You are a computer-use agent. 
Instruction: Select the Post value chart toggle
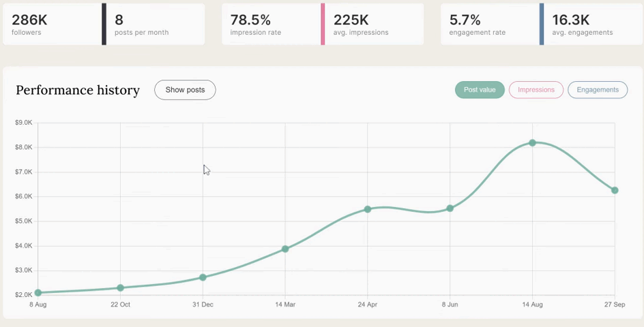click(x=480, y=90)
